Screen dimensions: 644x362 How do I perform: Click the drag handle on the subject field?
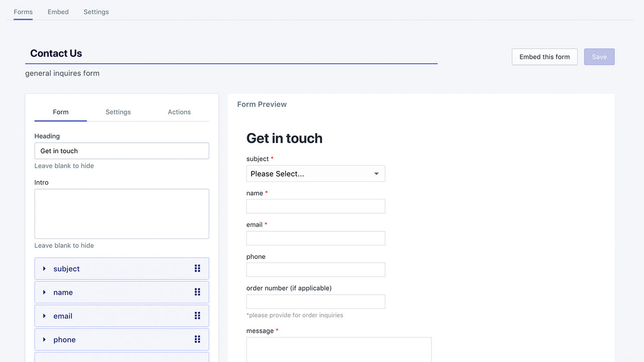(197, 268)
